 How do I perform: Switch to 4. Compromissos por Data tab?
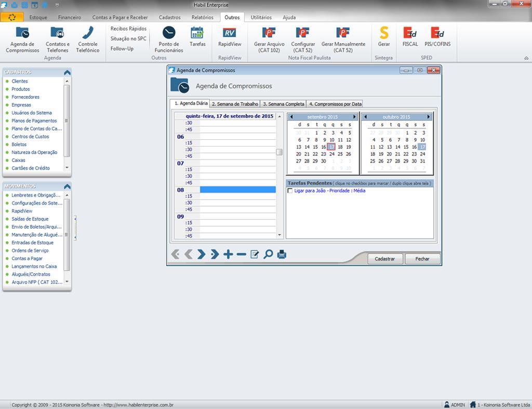[335, 104]
